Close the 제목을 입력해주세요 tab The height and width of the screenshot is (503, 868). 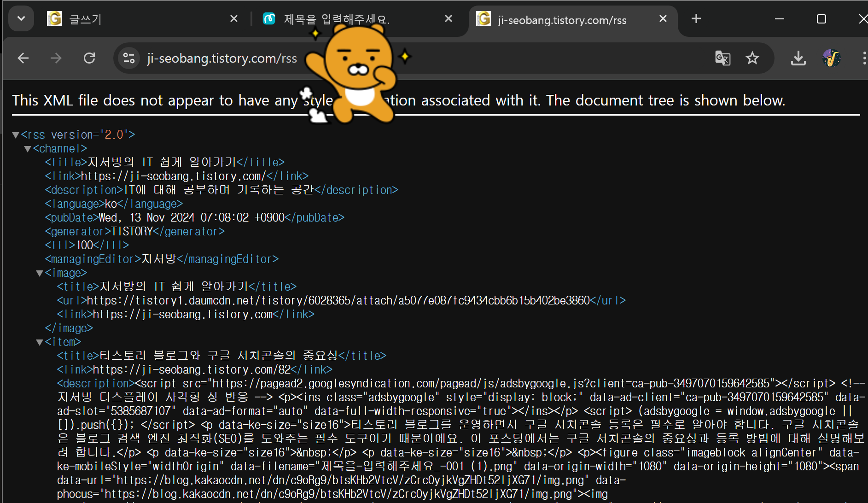[449, 19]
